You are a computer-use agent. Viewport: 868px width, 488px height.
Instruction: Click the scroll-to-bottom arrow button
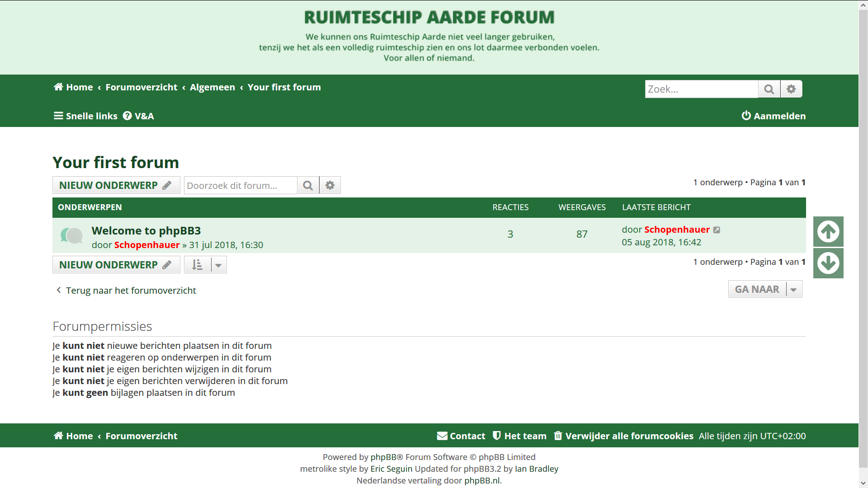click(x=828, y=263)
